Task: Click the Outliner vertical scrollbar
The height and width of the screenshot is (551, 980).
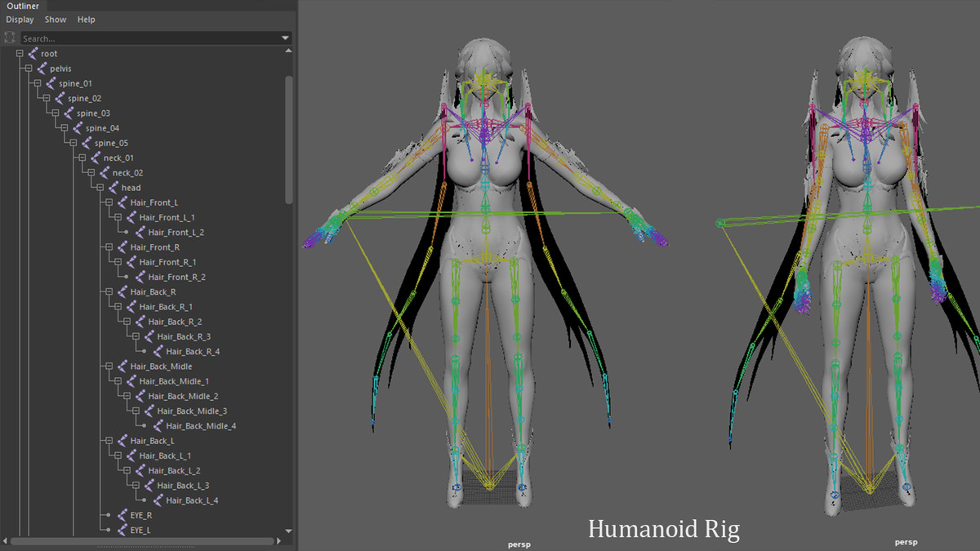Action: click(288, 139)
